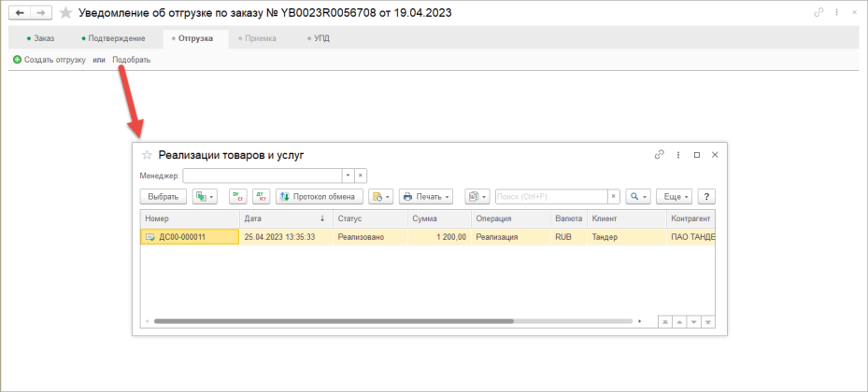Open Менеджер dropdown list
This screenshot has width=868, height=392.
pos(348,175)
